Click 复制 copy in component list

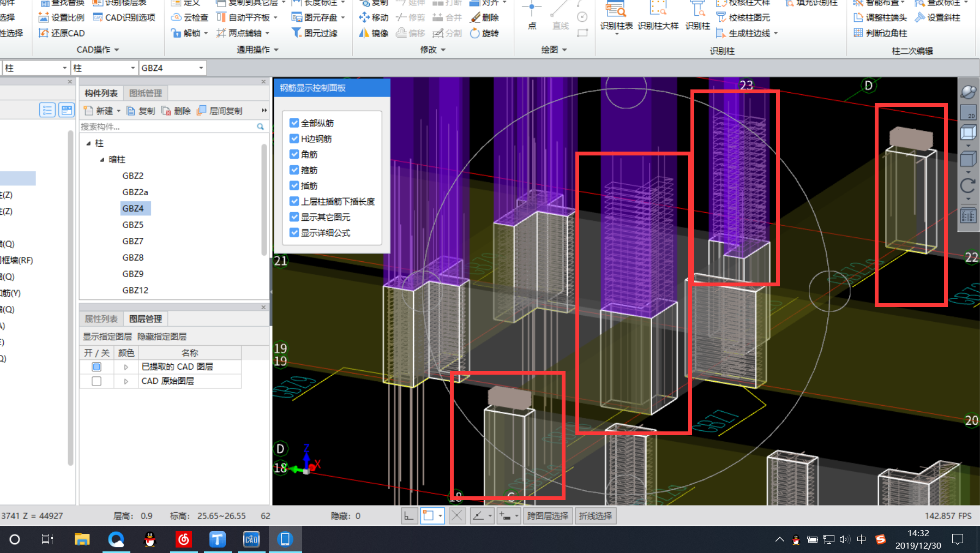coord(141,111)
